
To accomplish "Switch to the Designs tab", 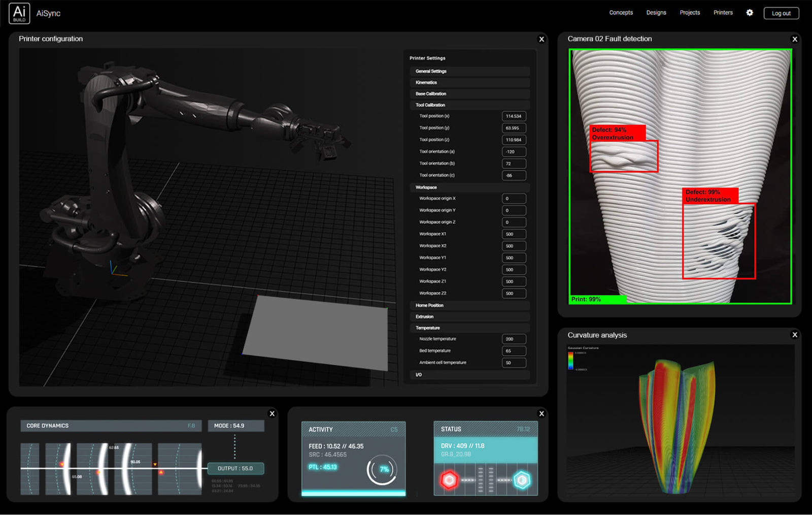I will pyautogui.click(x=656, y=13).
